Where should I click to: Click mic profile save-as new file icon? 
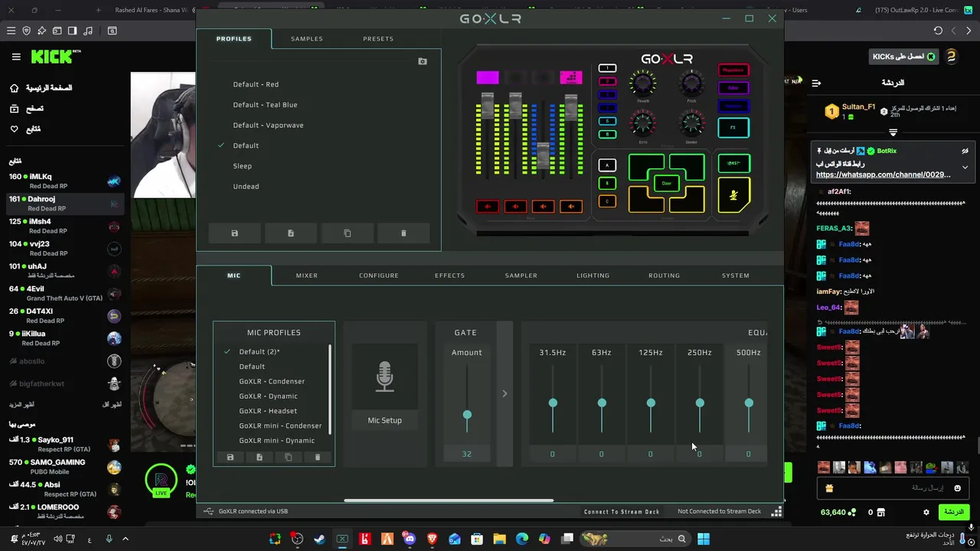click(260, 457)
